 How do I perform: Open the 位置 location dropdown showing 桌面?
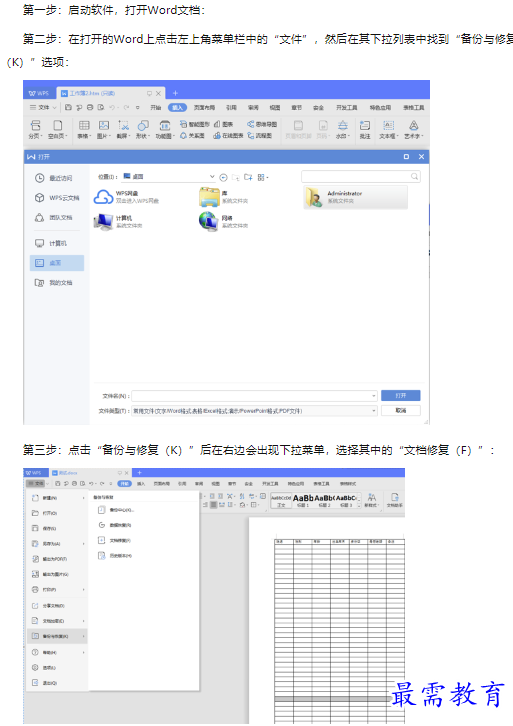pos(169,177)
